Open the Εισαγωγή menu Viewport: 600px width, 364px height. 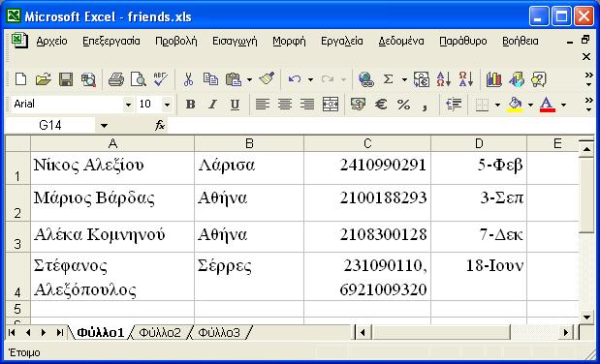(x=235, y=41)
